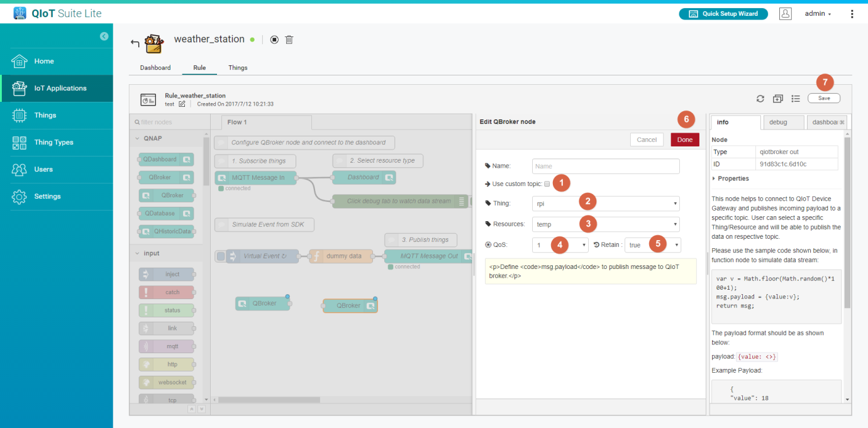This screenshot has height=428, width=868.
Task: Open the Retain dropdown showing true
Action: pos(652,245)
